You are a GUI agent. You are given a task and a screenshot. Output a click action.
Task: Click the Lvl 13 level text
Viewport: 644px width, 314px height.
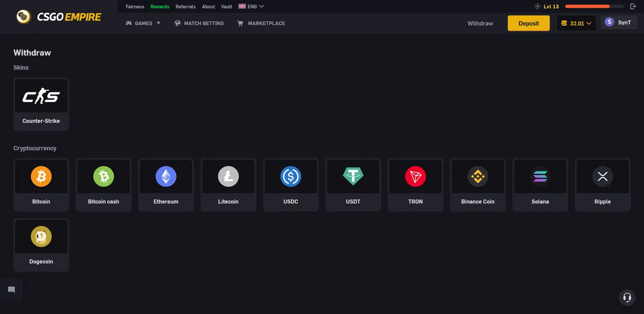(551, 6)
